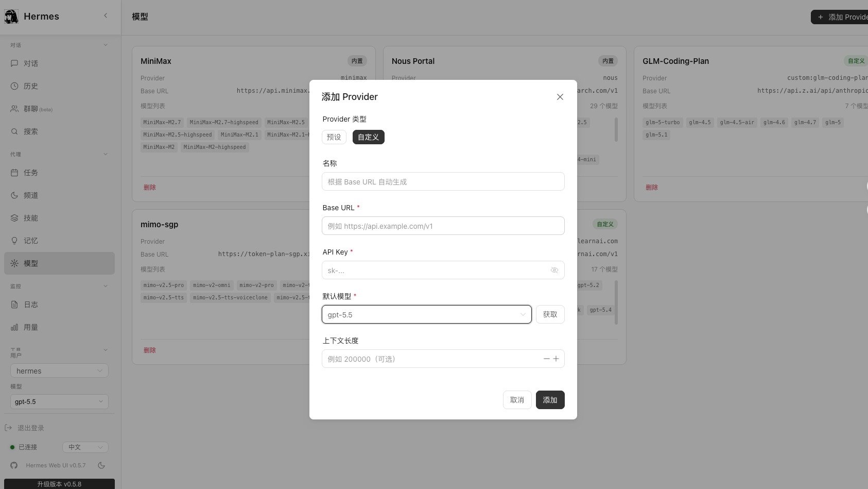Click MiniMax-M2-highspeed model tag

coord(215,147)
